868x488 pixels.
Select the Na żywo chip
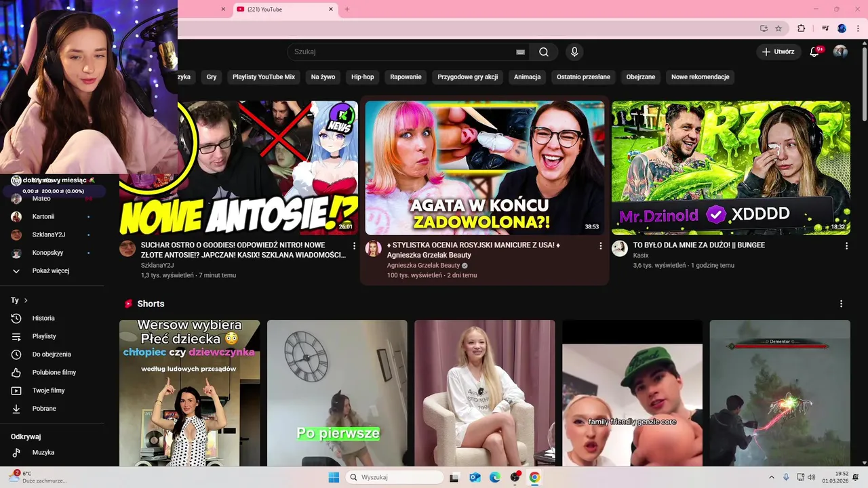tap(323, 77)
